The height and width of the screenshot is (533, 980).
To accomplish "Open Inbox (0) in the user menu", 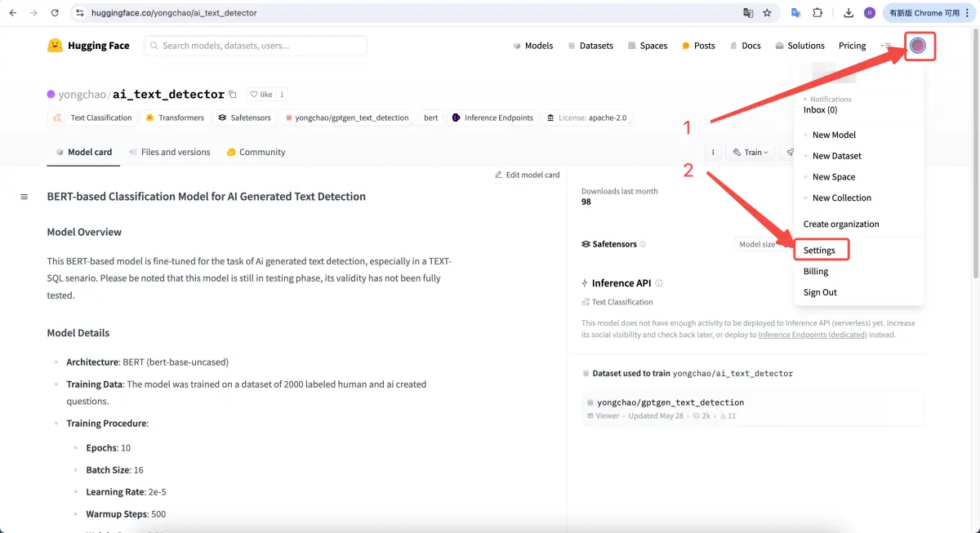I will click(820, 110).
